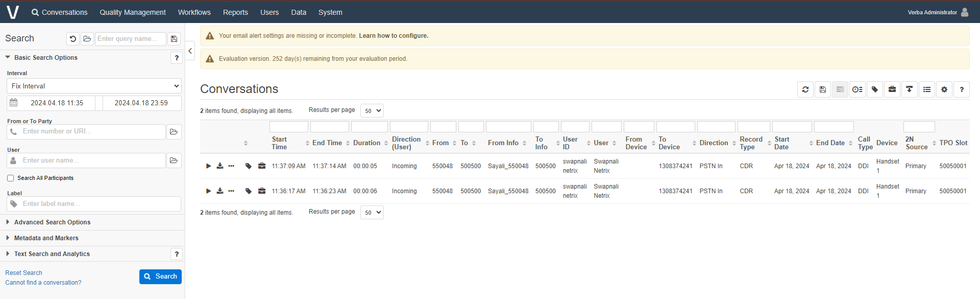
Task: Open the Fix Interval dropdown
Action: pos(94,86)
